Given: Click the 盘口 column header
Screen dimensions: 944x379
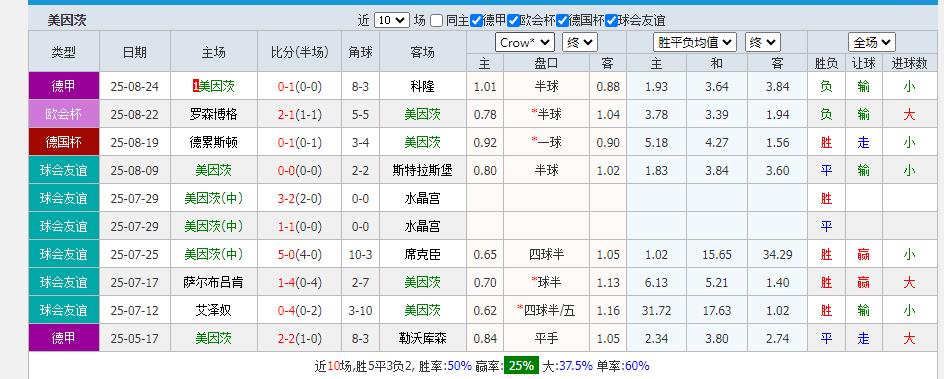Looking at the screenshot, I should click(x=547, y=63).
